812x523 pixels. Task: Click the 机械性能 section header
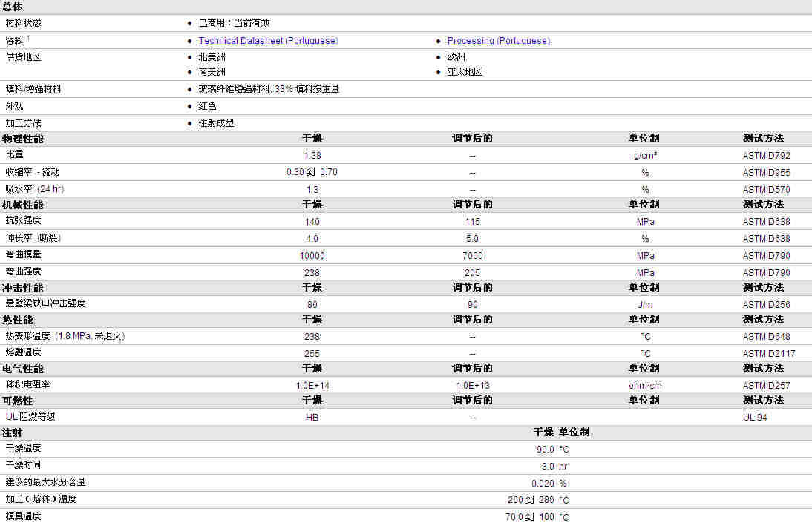[23, 205]
